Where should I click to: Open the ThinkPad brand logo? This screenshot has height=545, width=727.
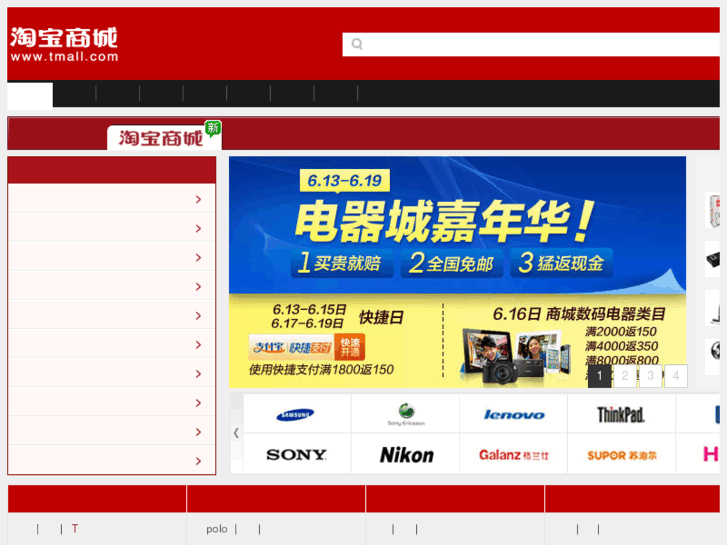click(x=620, y=415)
